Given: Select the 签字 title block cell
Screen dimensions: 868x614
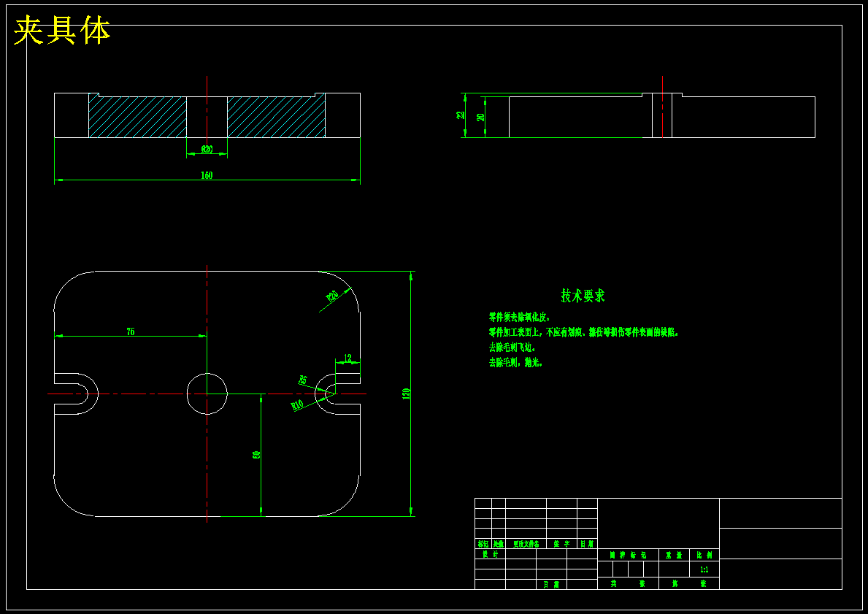Looking at the screenshot, I should coord(562,544).
